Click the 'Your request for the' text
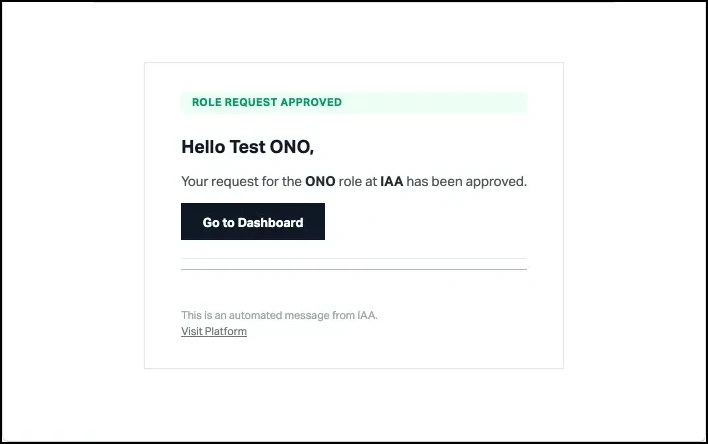 tap(241, 182)
